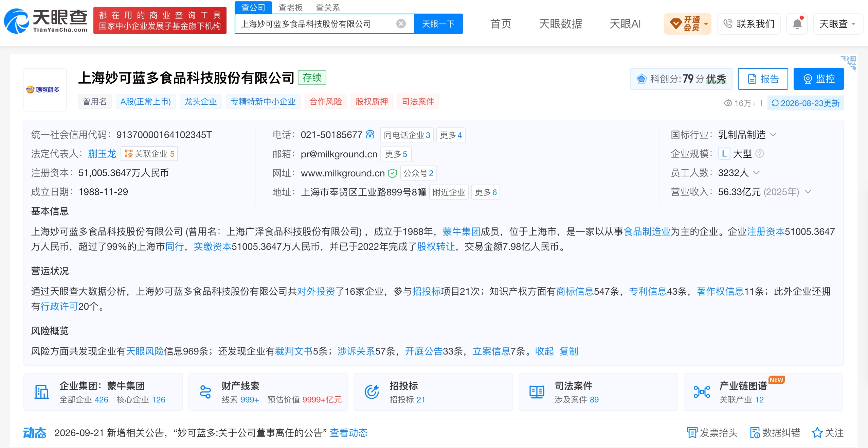Click the 企业集团 building icon
868x448 pixels.
click(x=42, y=392)
